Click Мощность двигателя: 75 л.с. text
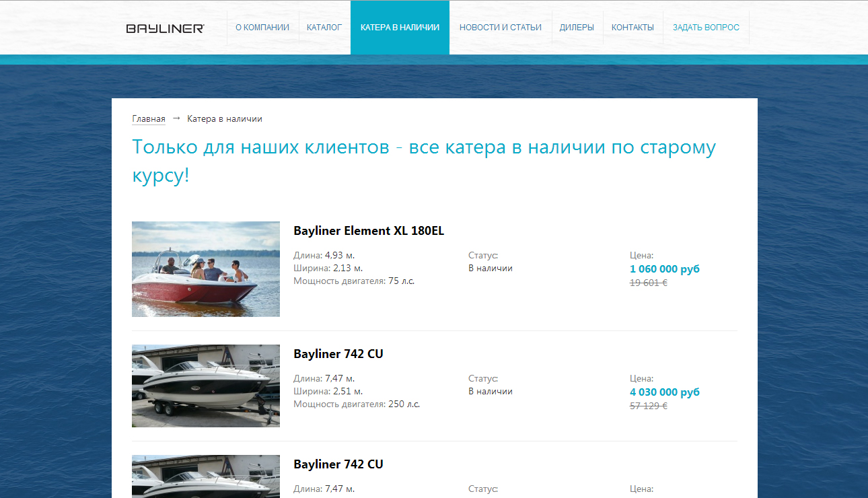Viewport: 868px width, 498px height. pos(354,281)
